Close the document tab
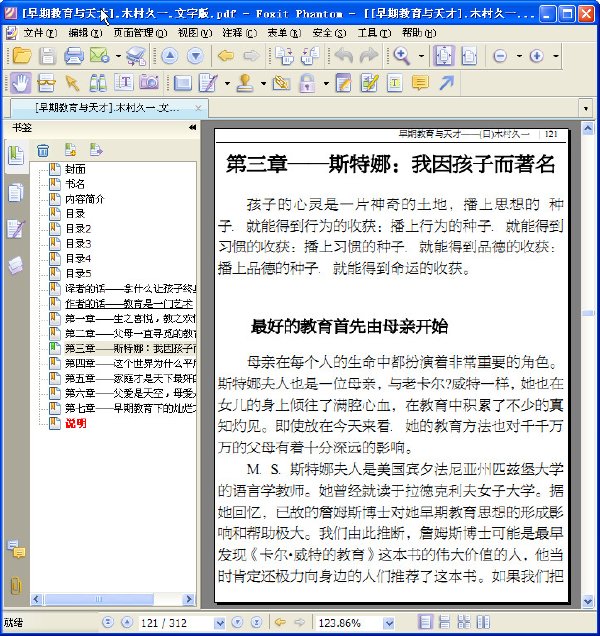Viewport: 600px width, 636px height. pos(198,108)
